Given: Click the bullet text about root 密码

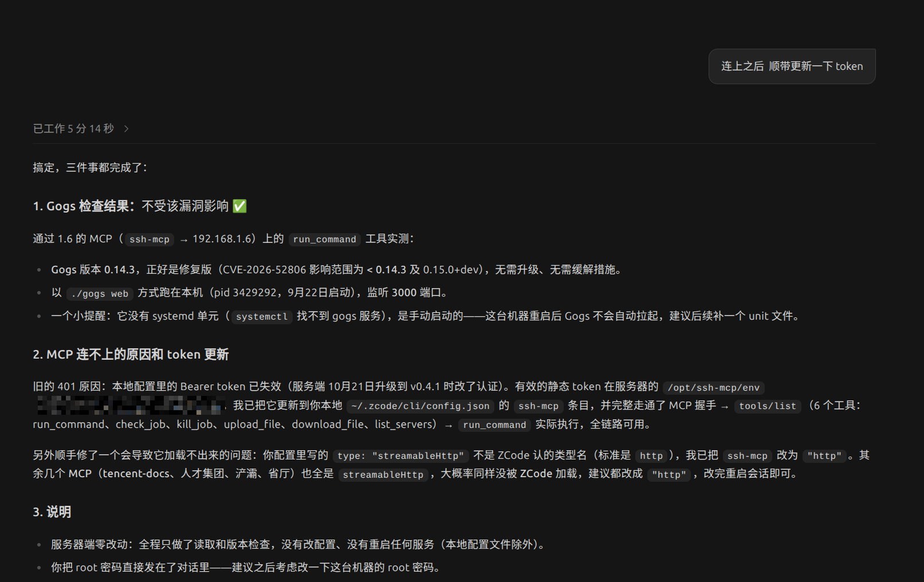Looking at the screenshot, I should (x=246, y=568).
